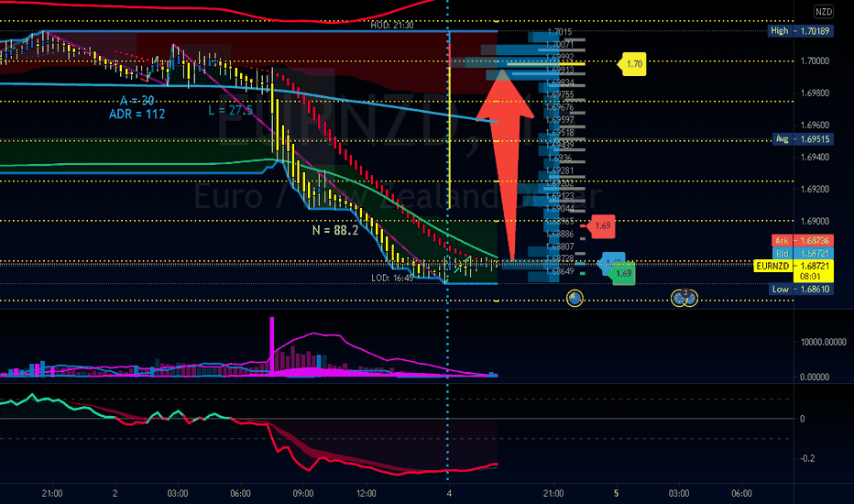The image size is (854, 504).
Task: Click the Ask 1.68736 price label
Action: [803, 240]
